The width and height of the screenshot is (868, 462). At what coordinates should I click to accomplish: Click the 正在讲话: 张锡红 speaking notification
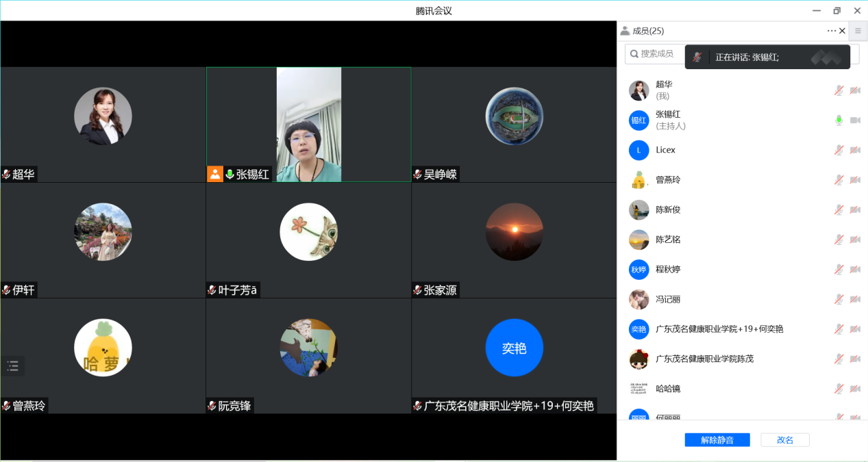pos(767,57)
